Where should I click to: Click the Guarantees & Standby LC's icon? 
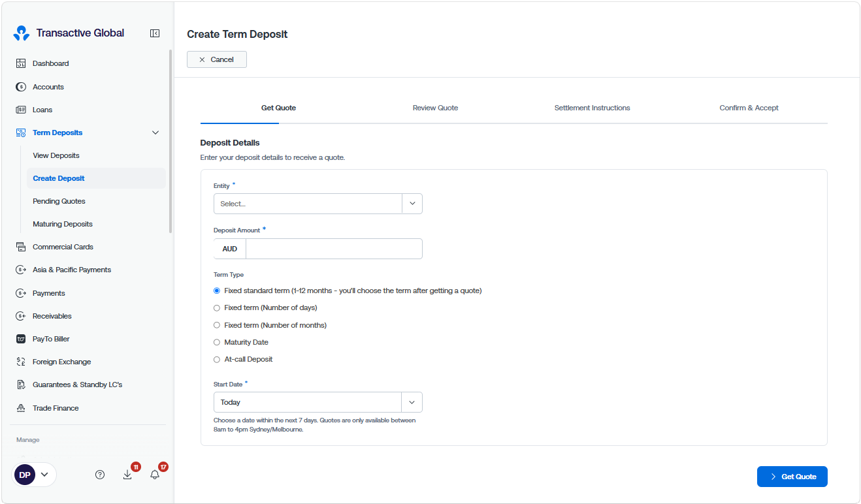pos(20,385)
